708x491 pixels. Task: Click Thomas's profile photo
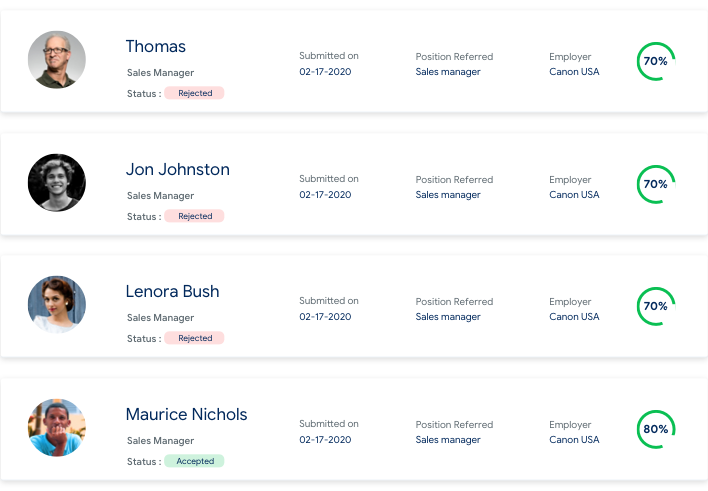57,60
